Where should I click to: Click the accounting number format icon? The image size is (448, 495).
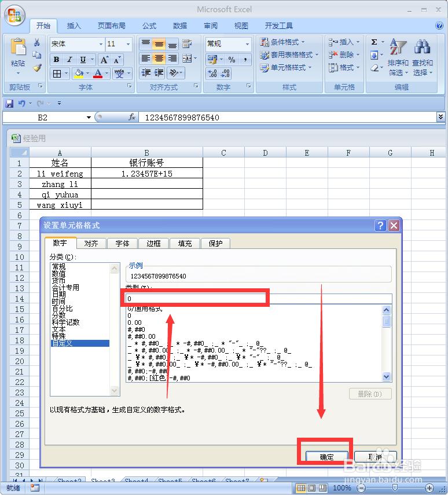(x=212, y=60)
